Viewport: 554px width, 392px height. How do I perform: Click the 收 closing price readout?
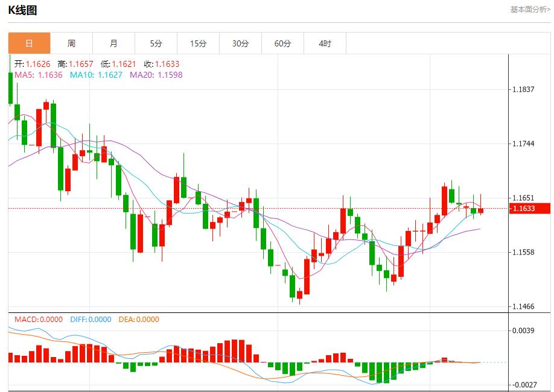(x=161, y=64)
